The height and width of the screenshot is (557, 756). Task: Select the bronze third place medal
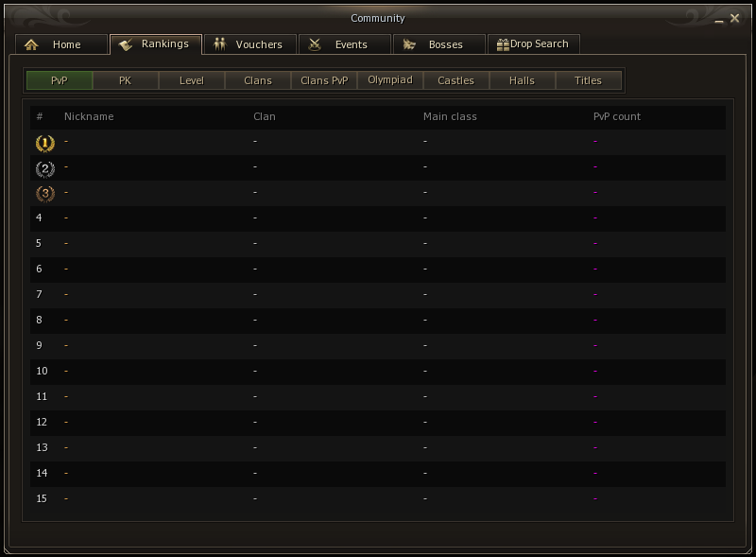(x=45, y=194)
